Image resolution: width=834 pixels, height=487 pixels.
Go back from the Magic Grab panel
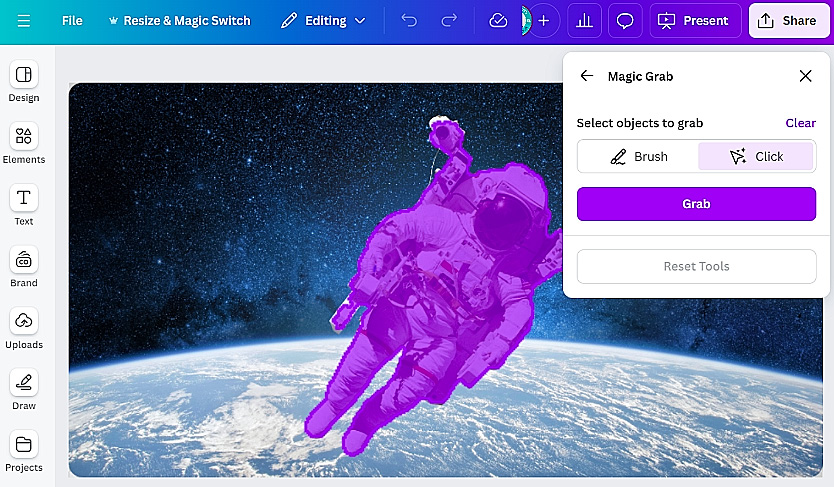click(x=587, y=75)
